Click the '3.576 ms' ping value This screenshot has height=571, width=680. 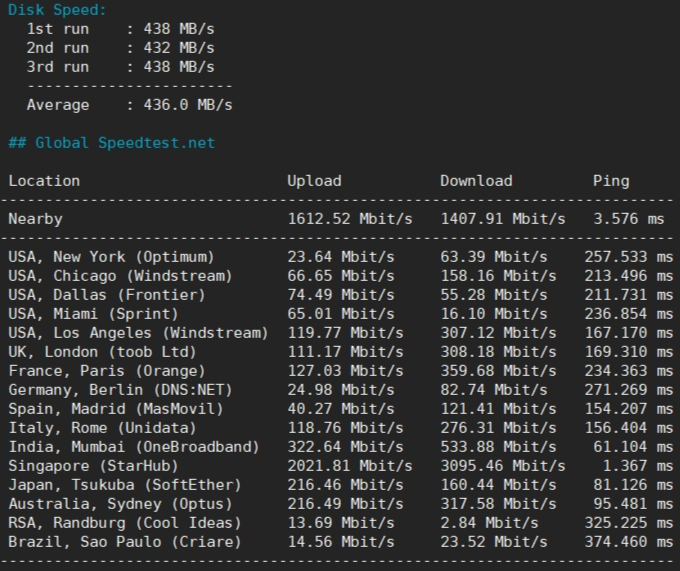coord(628,219)
